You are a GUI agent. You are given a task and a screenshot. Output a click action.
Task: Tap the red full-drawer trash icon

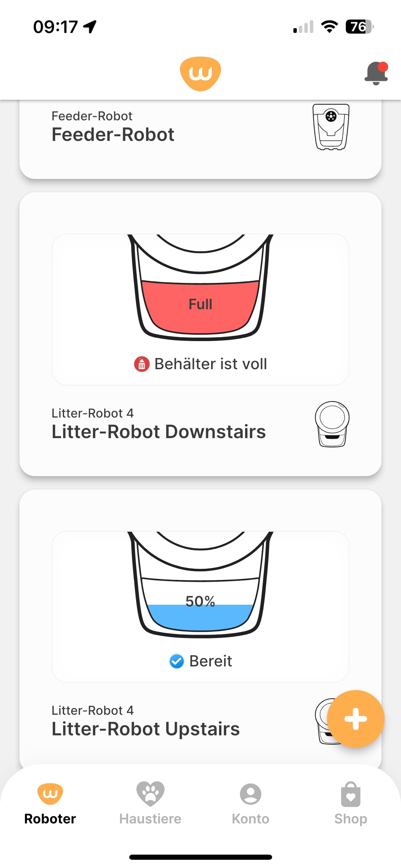tap(142, 364)
